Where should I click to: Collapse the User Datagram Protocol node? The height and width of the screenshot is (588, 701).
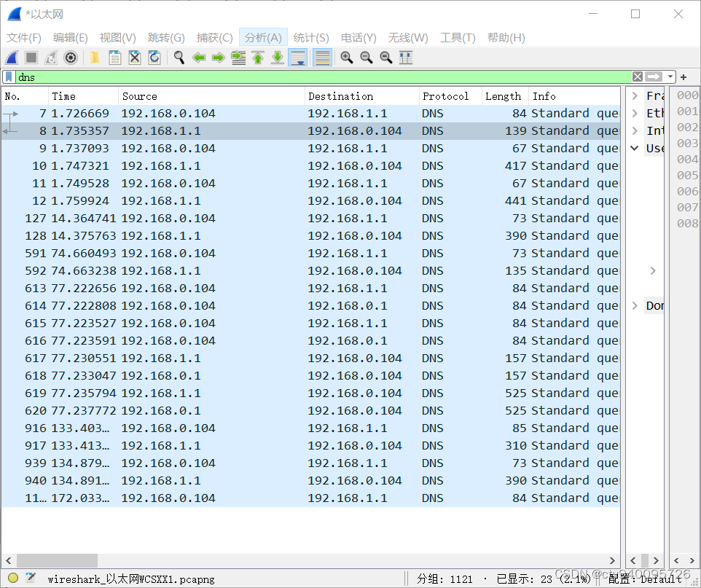pyautogui.click(x=635, y=148)
